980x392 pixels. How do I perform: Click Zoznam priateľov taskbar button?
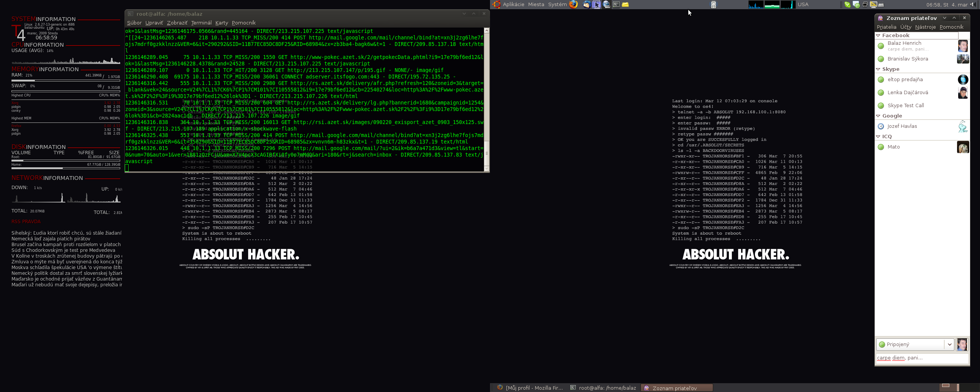[x=677, y=388]
